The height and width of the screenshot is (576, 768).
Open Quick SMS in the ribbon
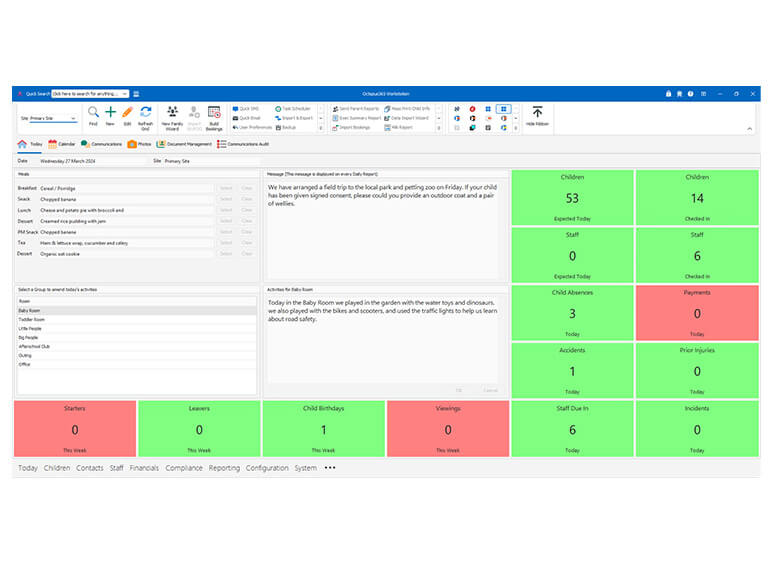[x=245, y=109]
